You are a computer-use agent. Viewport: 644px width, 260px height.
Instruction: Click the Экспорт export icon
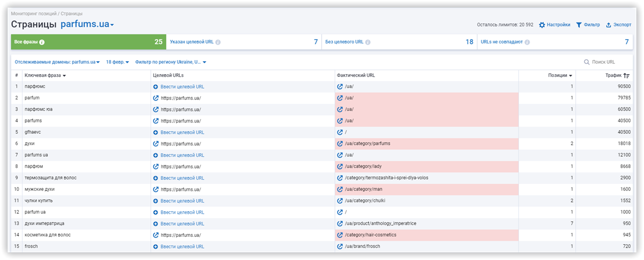click(609, 25)
